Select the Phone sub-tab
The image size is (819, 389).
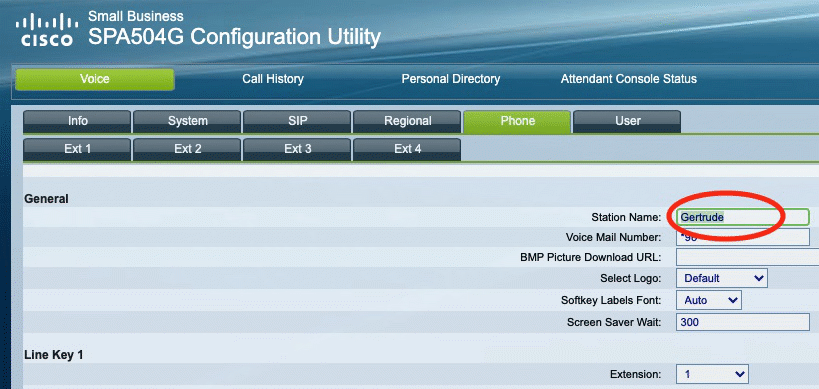(x=517, y=121)
